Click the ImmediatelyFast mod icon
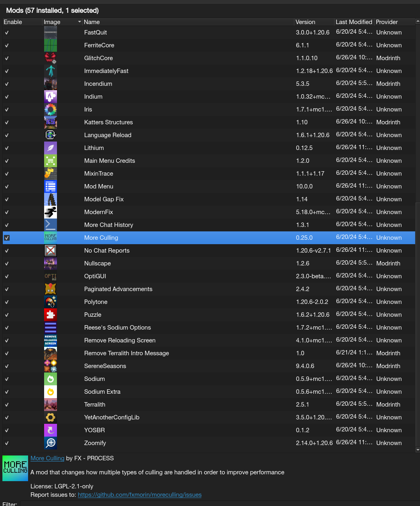 pos(51,71)
